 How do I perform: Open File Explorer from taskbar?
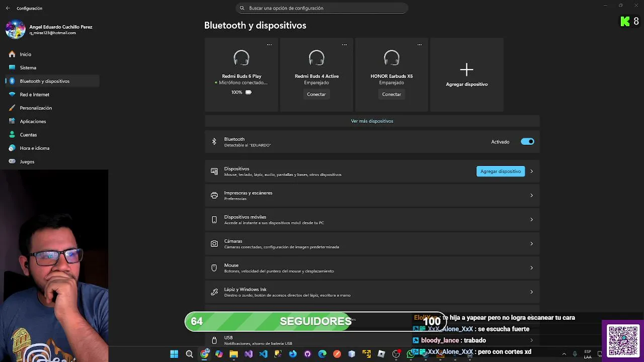coord(233,354)
